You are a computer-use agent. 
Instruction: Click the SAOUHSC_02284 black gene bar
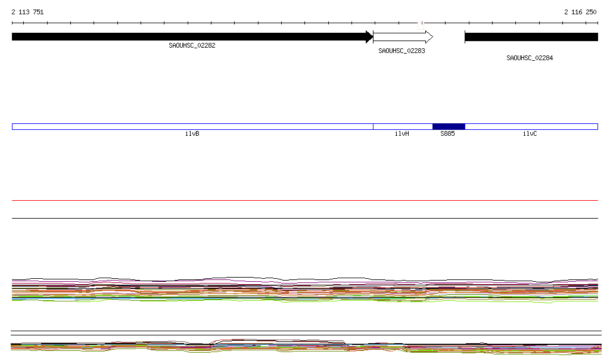tap(531, 37)
